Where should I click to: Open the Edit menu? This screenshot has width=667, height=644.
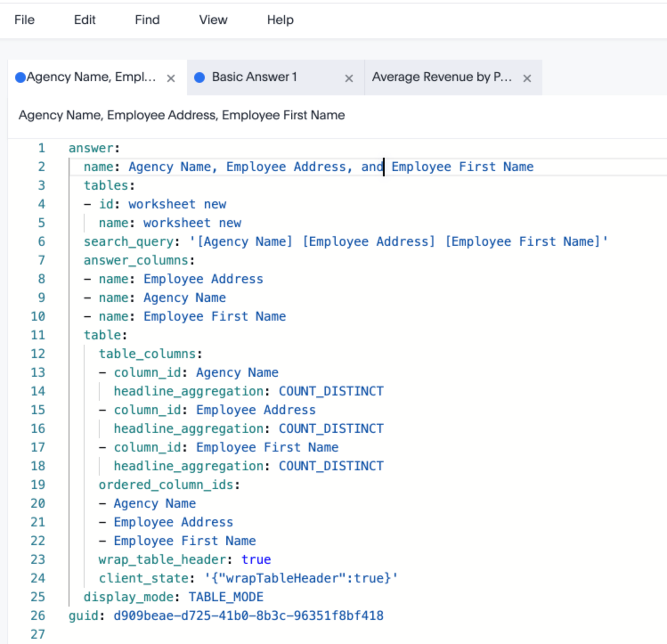(85, 20)
